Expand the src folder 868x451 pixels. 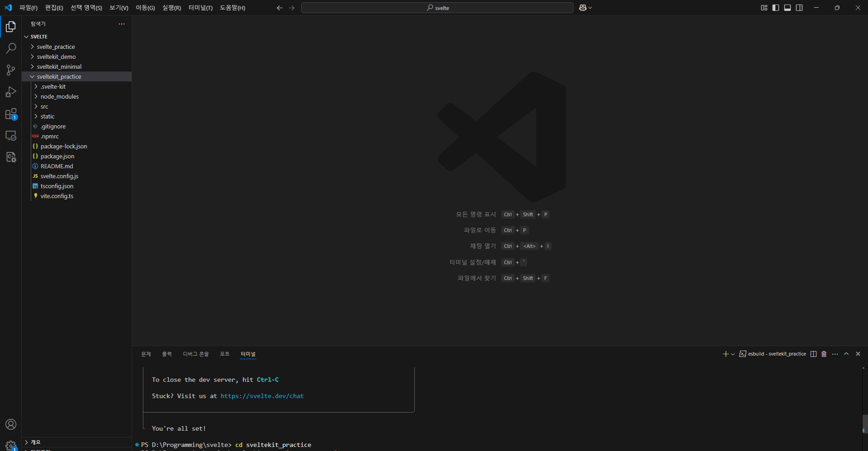(77, 106)
